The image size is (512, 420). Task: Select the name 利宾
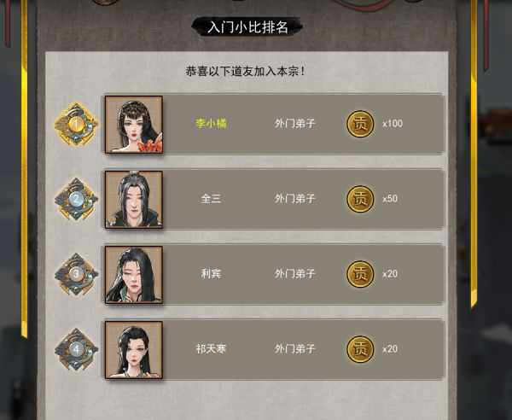click(x=211, y=274)
